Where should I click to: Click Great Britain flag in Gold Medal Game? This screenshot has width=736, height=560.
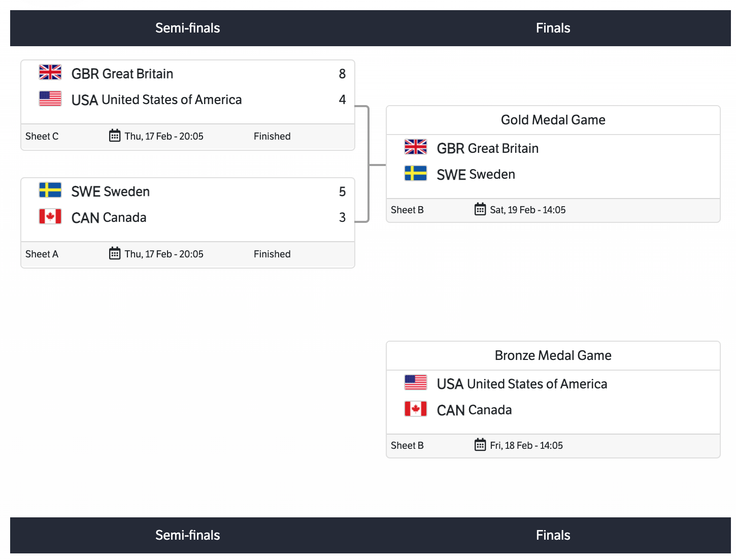[x=416, y=147]
